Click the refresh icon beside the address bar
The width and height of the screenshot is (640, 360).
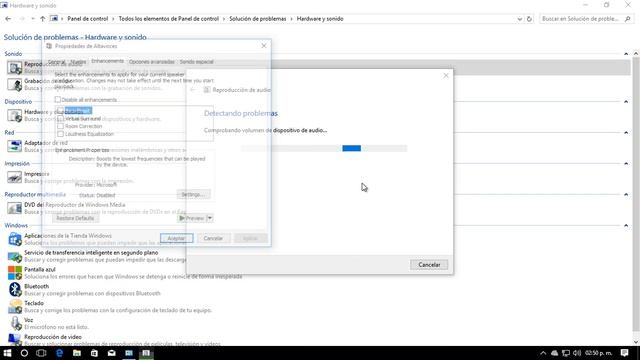(x=529, y=19)
